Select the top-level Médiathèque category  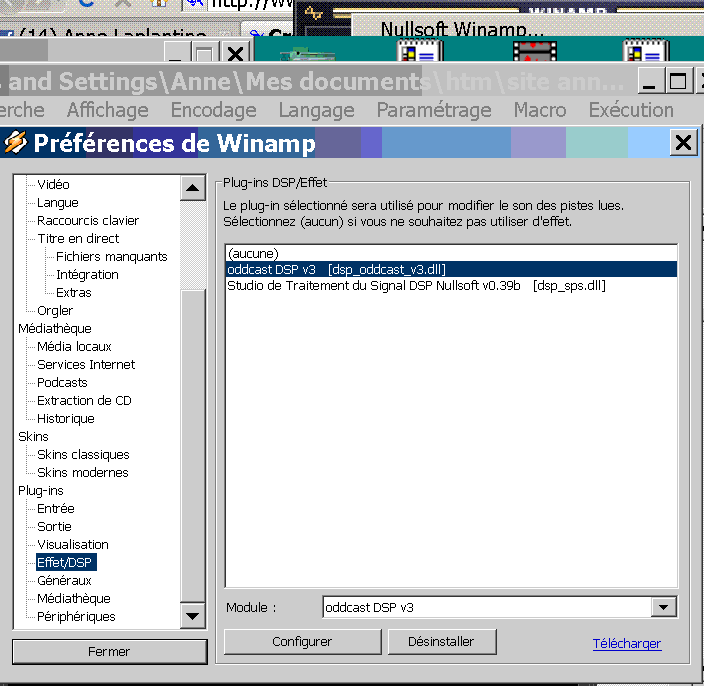click(x=55, y=328)
